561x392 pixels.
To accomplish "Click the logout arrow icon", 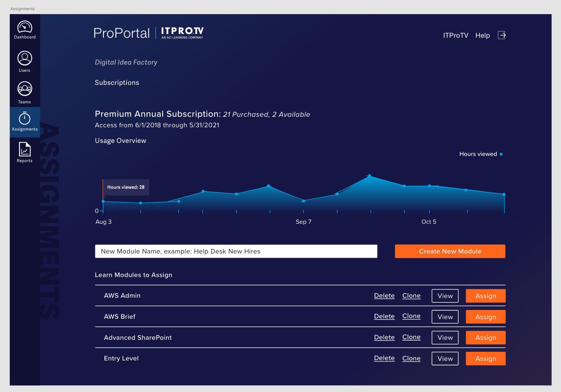I will point(502,35).
